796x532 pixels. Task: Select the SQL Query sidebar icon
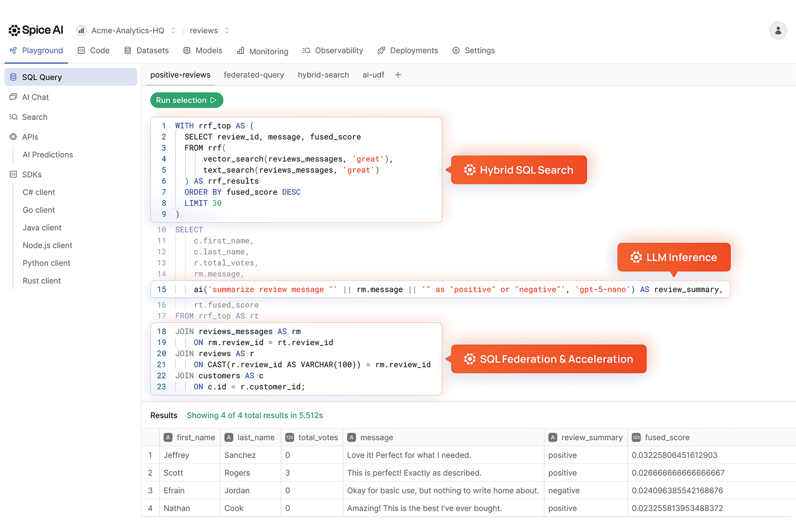tap(13, 77)
